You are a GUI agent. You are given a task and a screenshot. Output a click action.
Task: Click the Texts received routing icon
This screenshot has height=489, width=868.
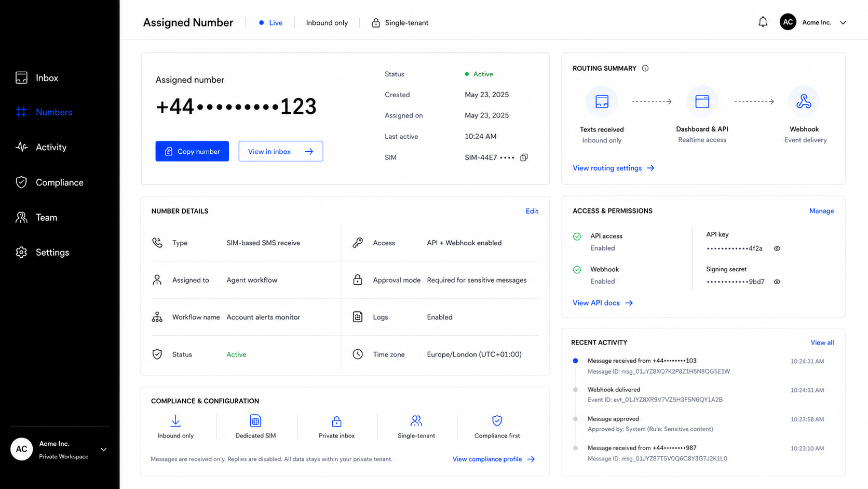click(x=602, y=101)
